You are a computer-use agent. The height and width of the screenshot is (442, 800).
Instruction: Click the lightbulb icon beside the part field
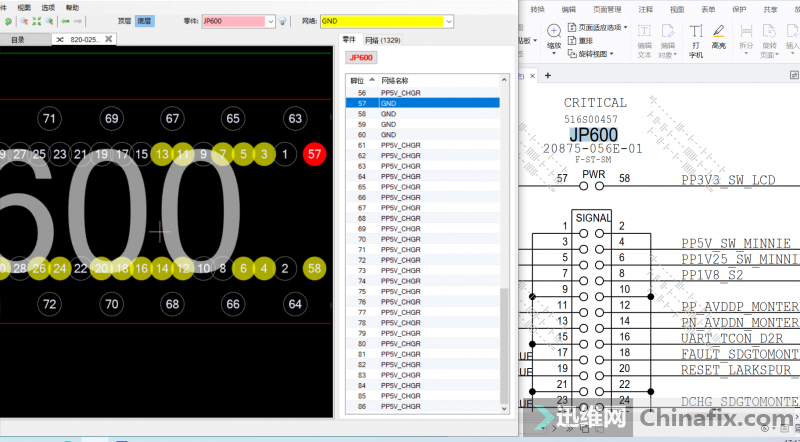tap(283, 21)
